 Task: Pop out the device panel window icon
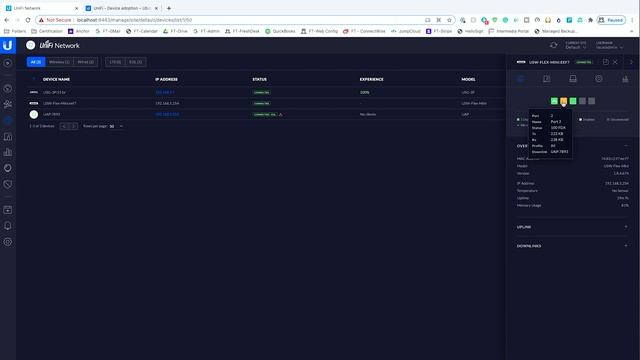point(606,62)
